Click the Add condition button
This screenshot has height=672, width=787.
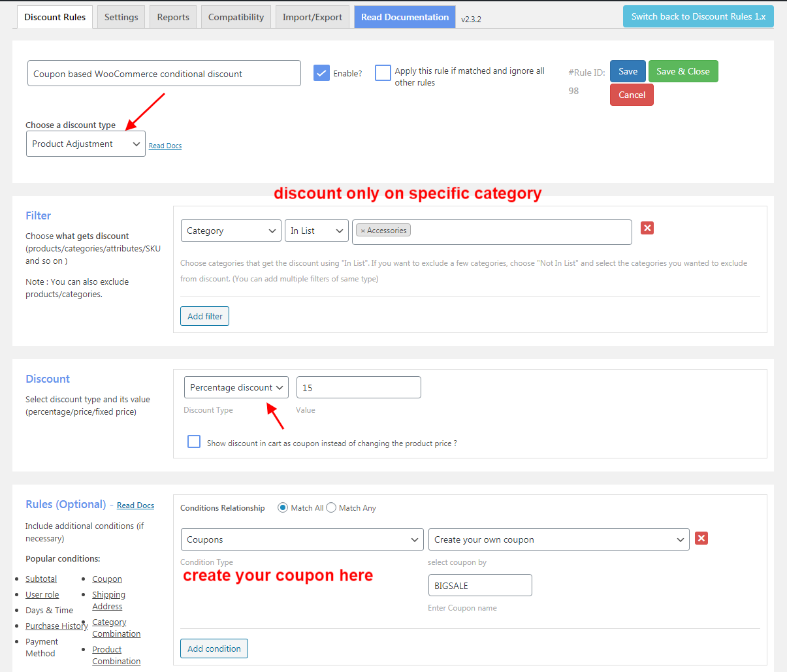click(214, 648)
